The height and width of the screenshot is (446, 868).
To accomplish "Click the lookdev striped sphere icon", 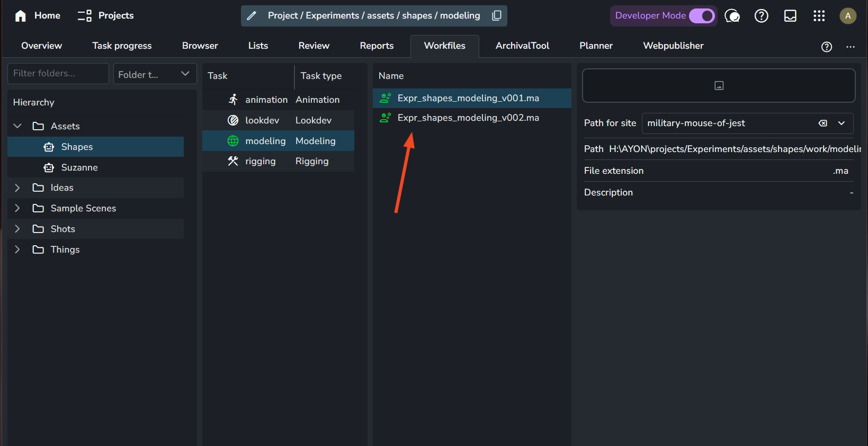I will [233, 120].
